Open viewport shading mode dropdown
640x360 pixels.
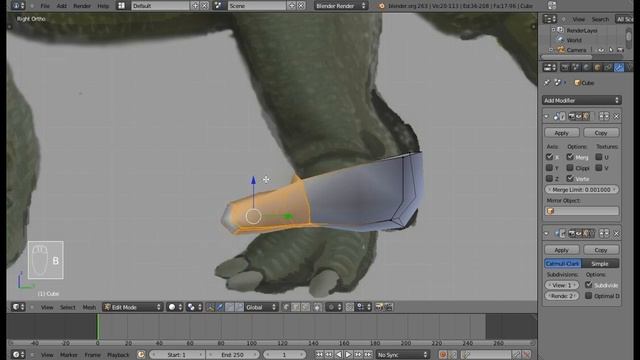[175, 307]
